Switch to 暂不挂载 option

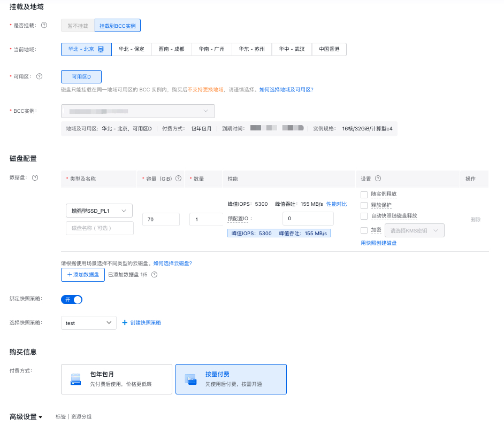tap(78, 26)
